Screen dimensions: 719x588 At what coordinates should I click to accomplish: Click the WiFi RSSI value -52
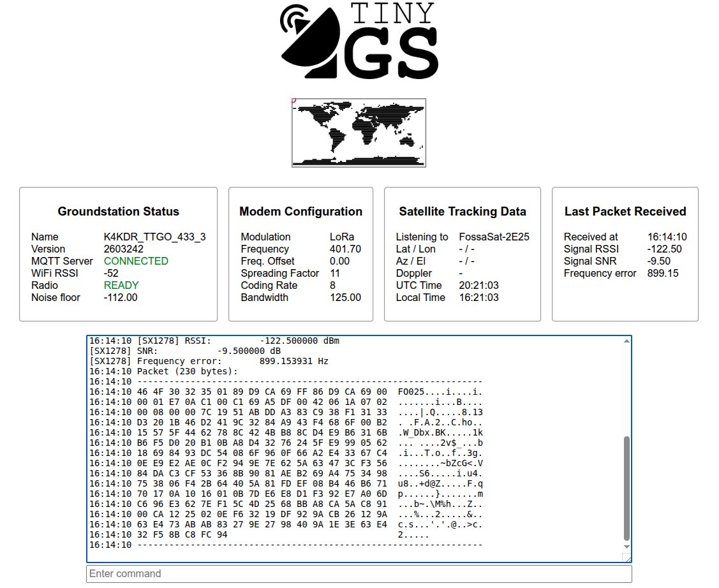[x=111, y=273]
